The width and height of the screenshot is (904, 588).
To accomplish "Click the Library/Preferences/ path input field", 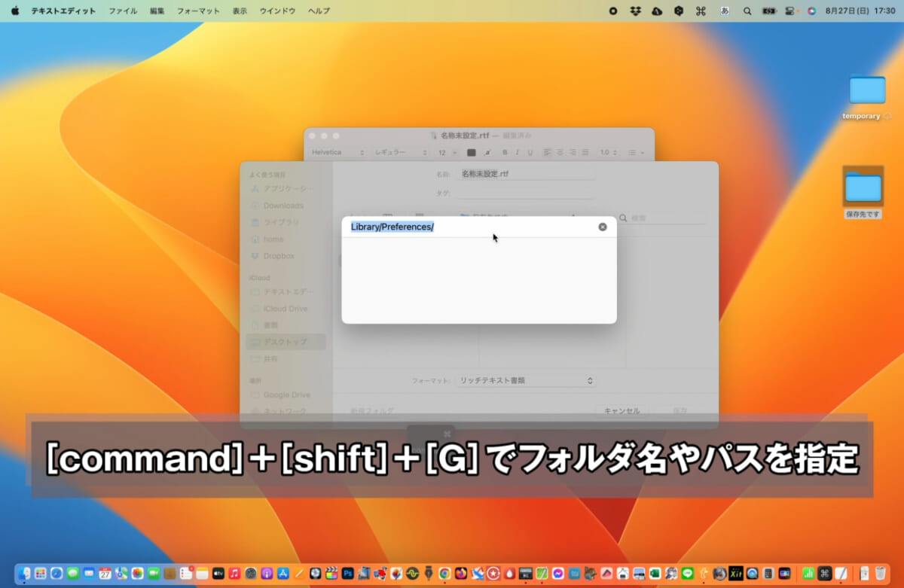I will pos(472,227).
